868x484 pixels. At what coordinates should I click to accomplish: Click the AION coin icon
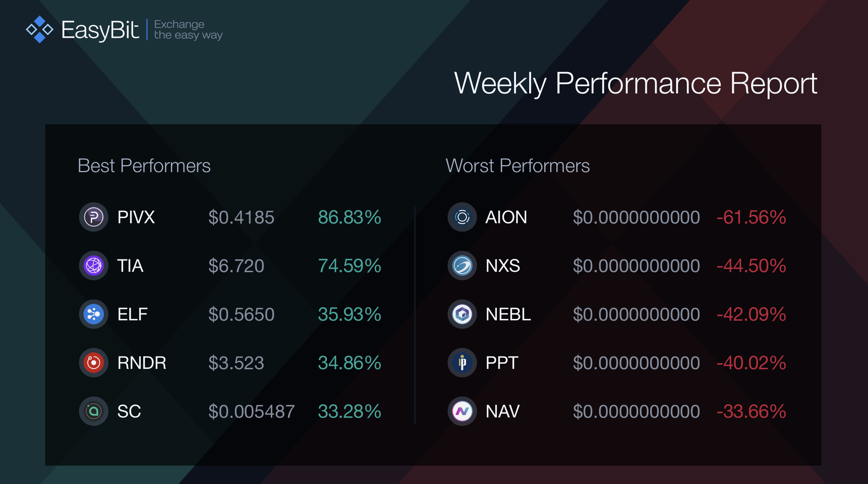point(462,217)
